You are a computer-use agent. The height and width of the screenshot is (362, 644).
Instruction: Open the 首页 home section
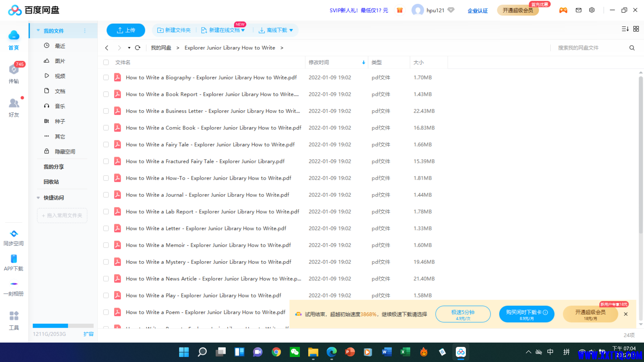coord(14,40)
